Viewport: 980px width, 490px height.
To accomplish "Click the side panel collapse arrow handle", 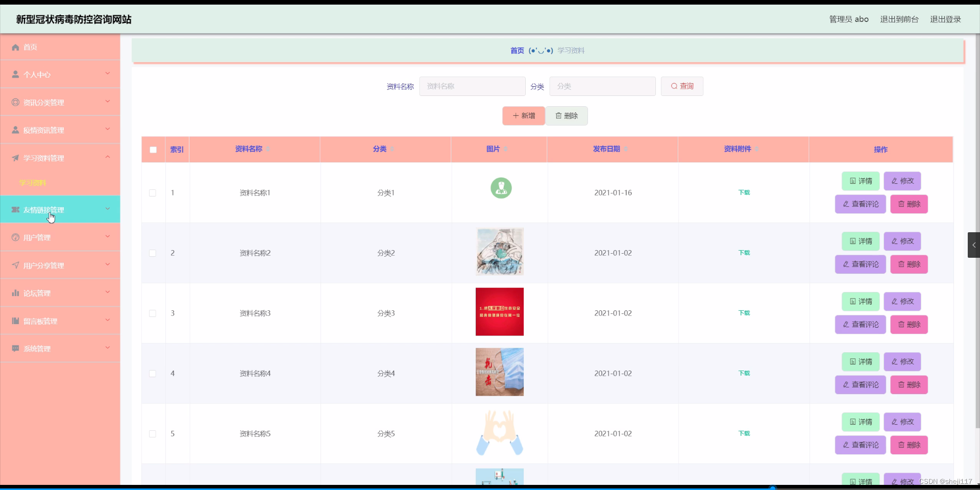I will (974, 245).
